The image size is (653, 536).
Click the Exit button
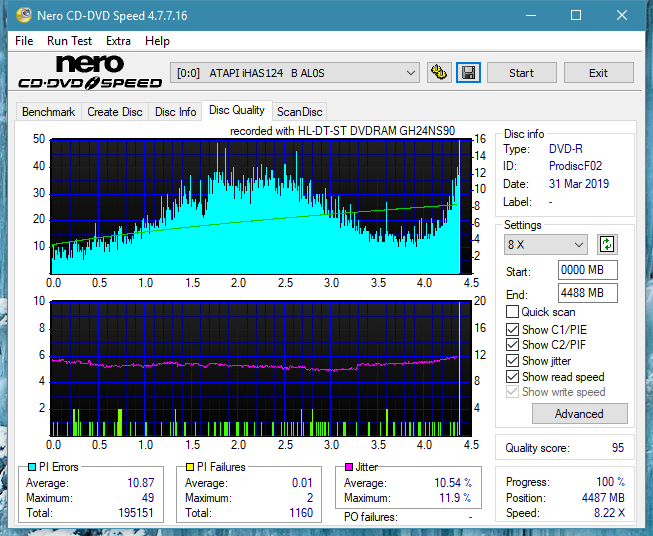coord(598,73)
